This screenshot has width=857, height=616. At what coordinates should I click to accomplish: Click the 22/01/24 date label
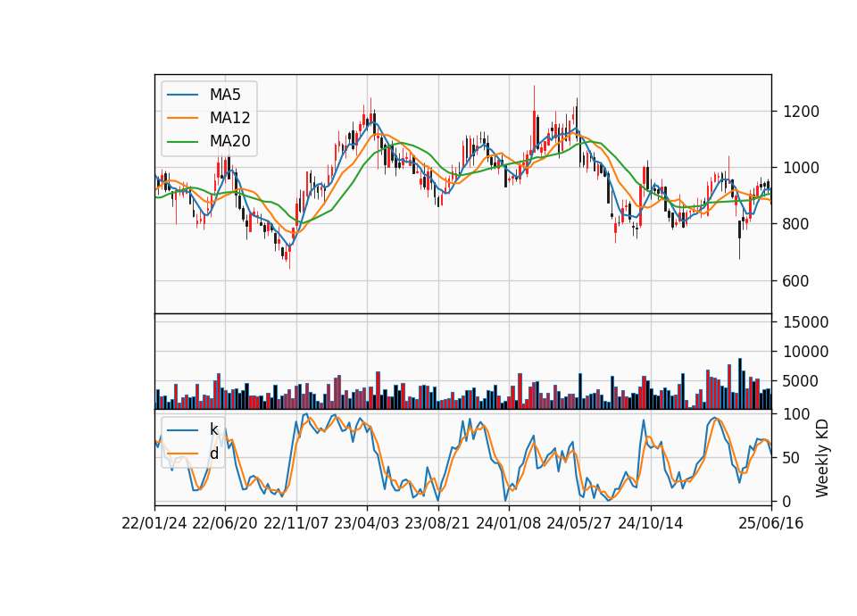pyautogui.click(x=154, y=524)
